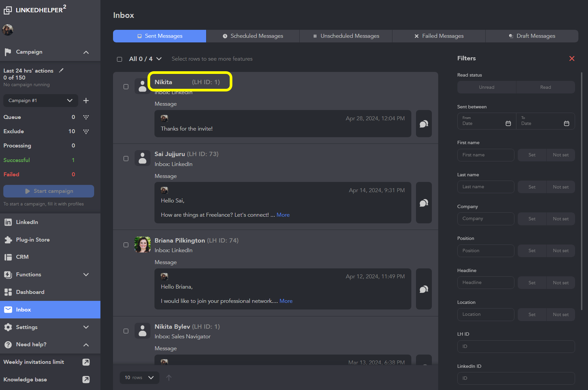Open the chat thread for Sai Jujjuru
588x390 pixels.
point(424,203)
